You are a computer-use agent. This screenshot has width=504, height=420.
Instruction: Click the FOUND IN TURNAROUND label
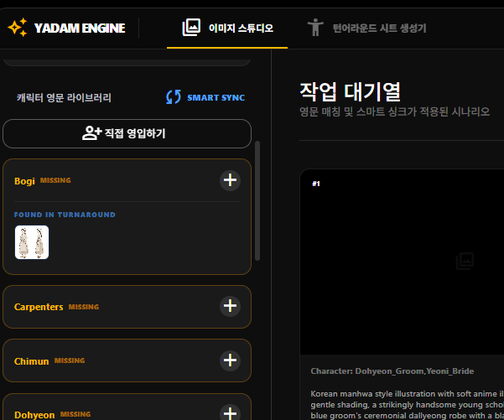click(65, 215)
